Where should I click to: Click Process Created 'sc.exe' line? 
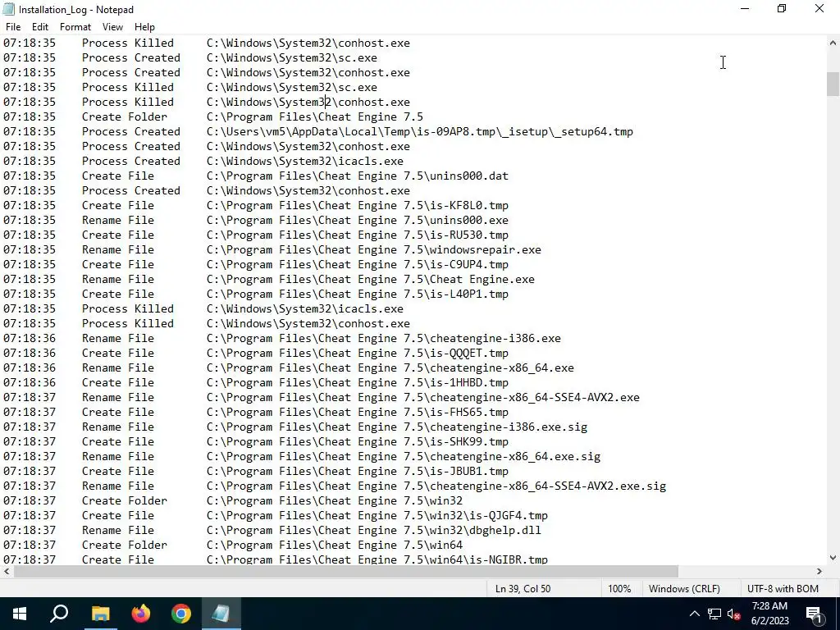tap(190, 58)
